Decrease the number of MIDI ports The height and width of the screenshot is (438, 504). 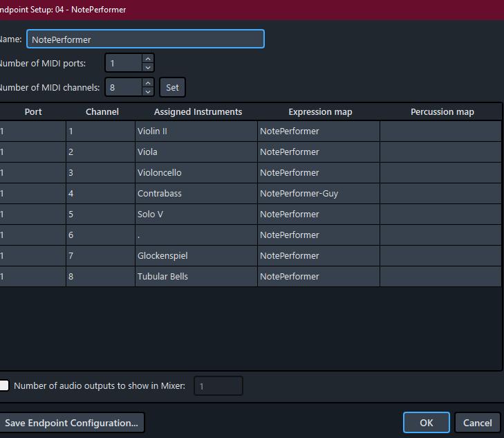[148, 67]
